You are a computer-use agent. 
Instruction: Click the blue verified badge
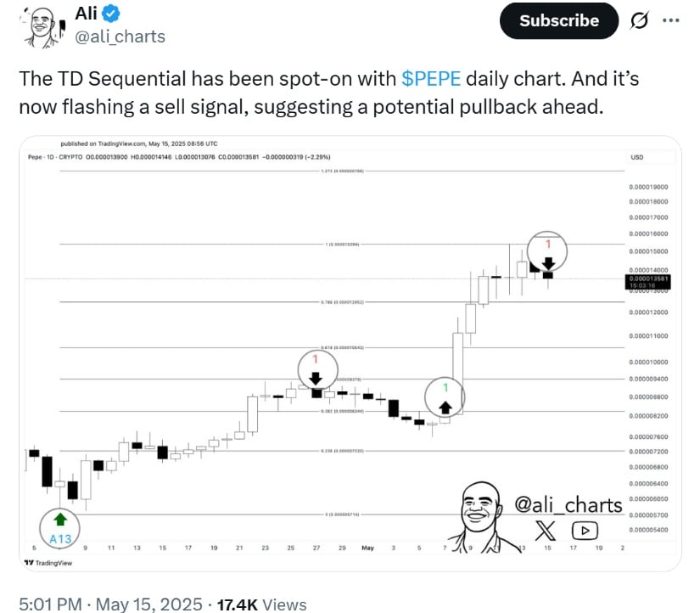click(x=111, y=14)
